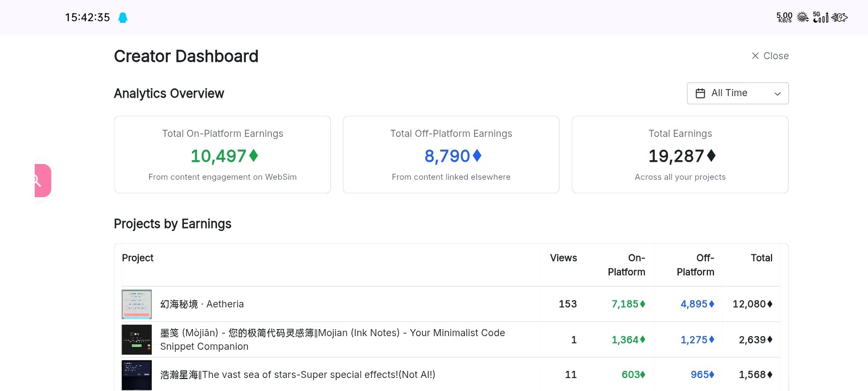This screenshot has height=391, width=868.
Task: Select the 幻海秘境 · Aetheria project name
Action: 202,304
